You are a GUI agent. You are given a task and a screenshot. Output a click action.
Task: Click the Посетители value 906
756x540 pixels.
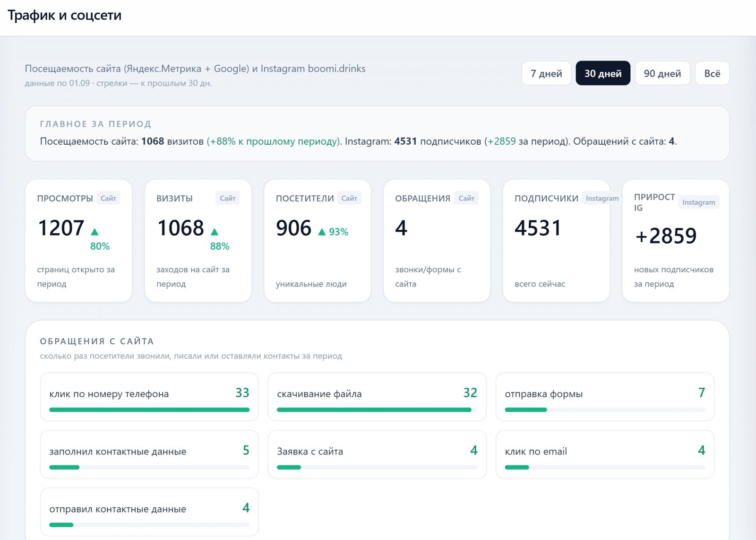[x=294, y=228]
